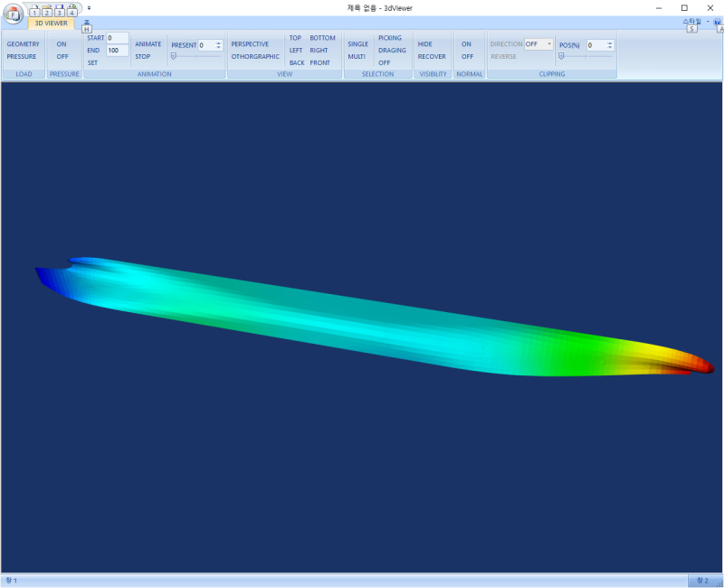Viewport: 724px width, 588px height.
Task: Enable PICKING selection
Action: (390, 38)
